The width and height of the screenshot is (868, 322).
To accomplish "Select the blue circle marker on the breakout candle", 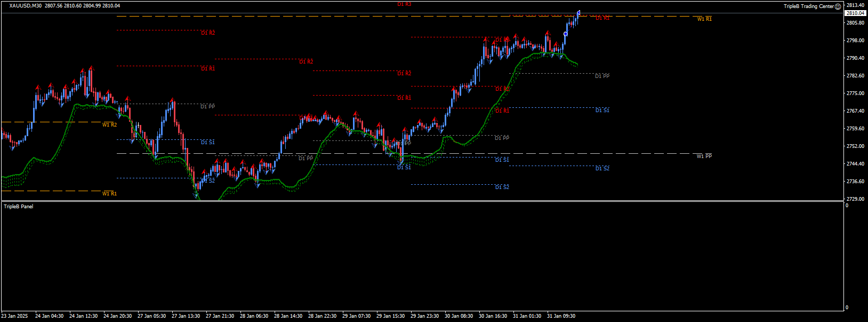I will click(x=566, y=34).
